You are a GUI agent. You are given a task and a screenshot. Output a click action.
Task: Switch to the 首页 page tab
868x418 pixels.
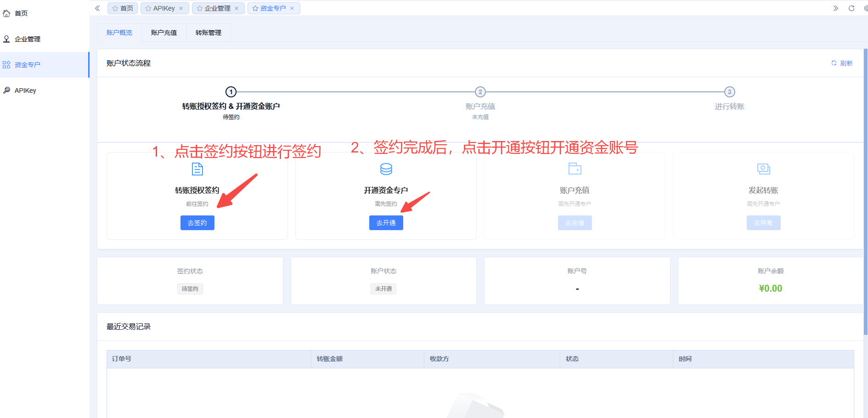123,8
